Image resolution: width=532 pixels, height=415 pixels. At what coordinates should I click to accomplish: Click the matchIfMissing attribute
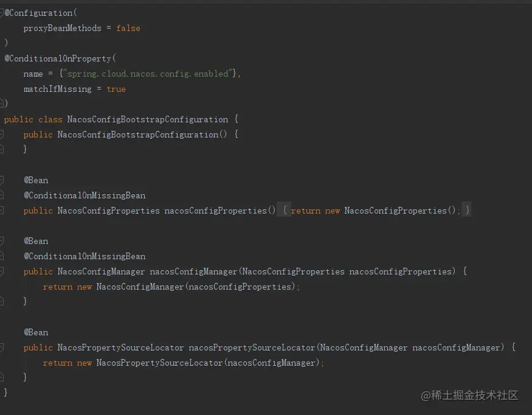tap(57, 89)
